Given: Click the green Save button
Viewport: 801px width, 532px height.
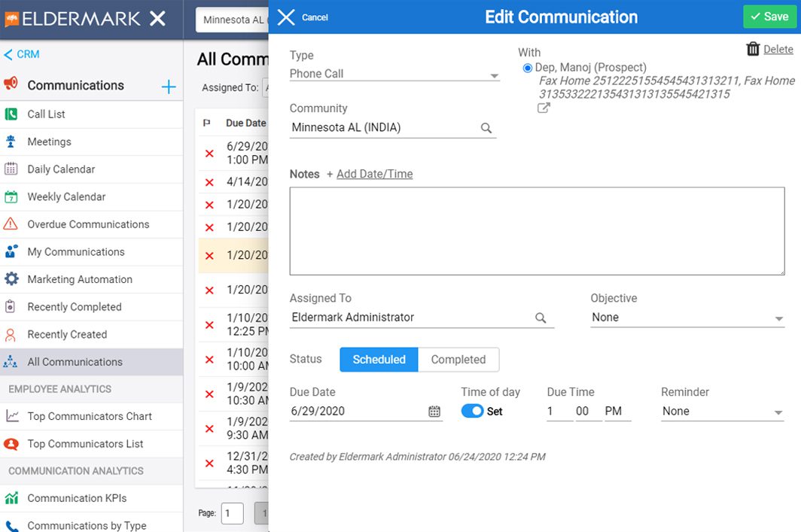Looking at the screenshot, I should point(769,17).
